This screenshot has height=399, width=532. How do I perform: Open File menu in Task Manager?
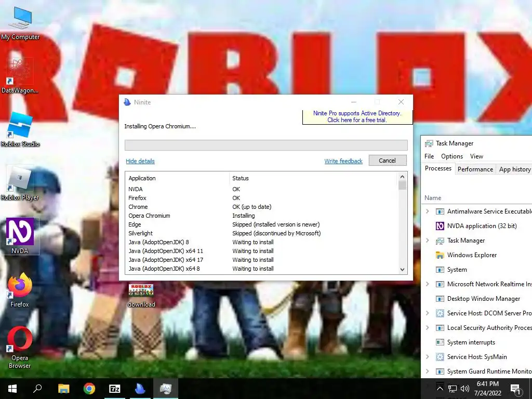click(x=429, y=156)
